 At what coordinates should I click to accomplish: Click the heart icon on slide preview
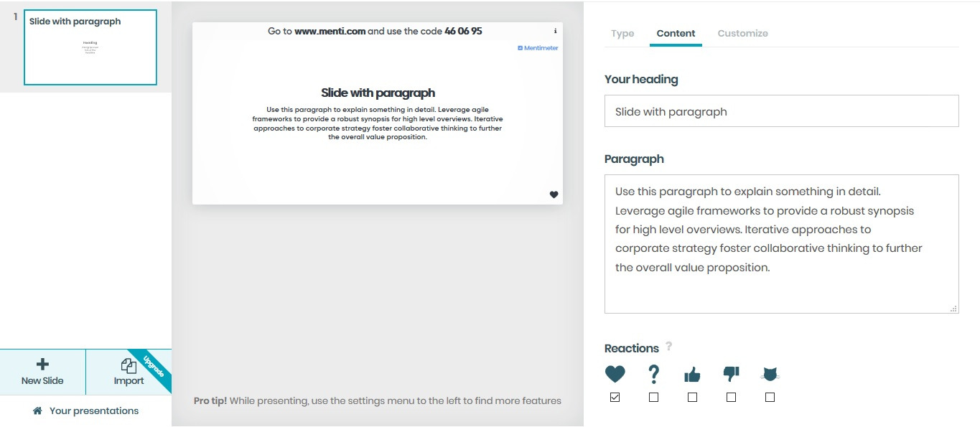pos(554,194)
